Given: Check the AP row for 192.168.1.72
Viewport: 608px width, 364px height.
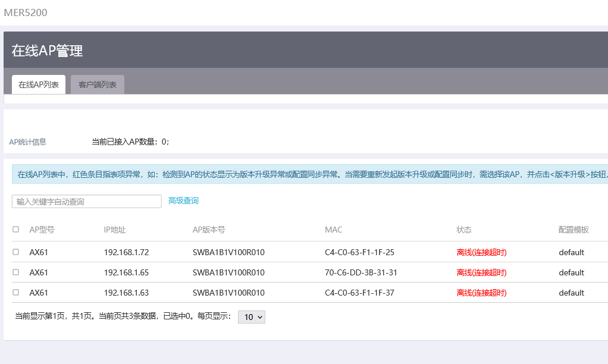Looking at the screenshot, I should click(15, 252).
